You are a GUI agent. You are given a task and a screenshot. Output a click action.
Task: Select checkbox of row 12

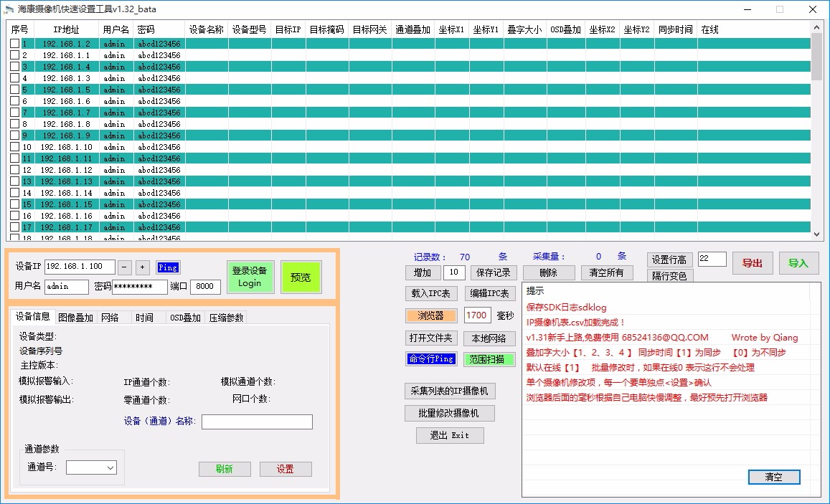(15, 171)
